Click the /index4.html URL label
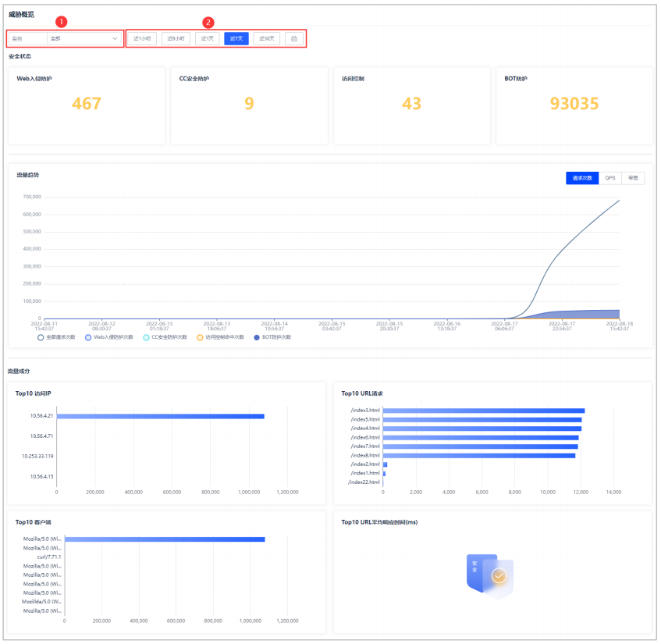The height and width of the screenshot is (644, 661). pos(365,429)
